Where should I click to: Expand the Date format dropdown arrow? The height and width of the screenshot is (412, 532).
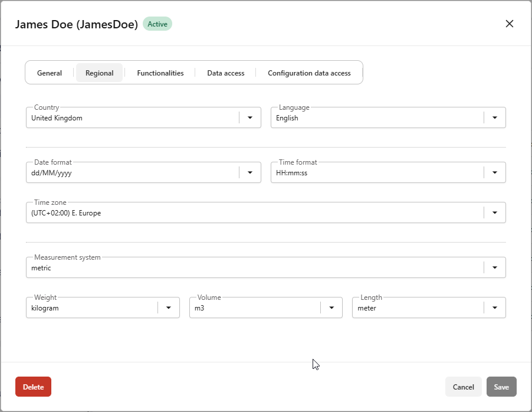(250, 173)
